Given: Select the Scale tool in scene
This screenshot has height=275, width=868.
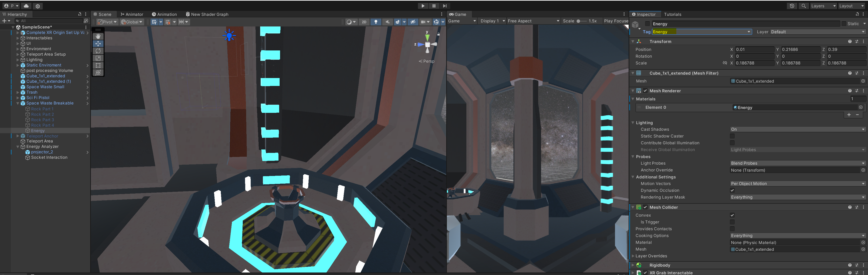Looking at the screenshot, I should (98, 58).
